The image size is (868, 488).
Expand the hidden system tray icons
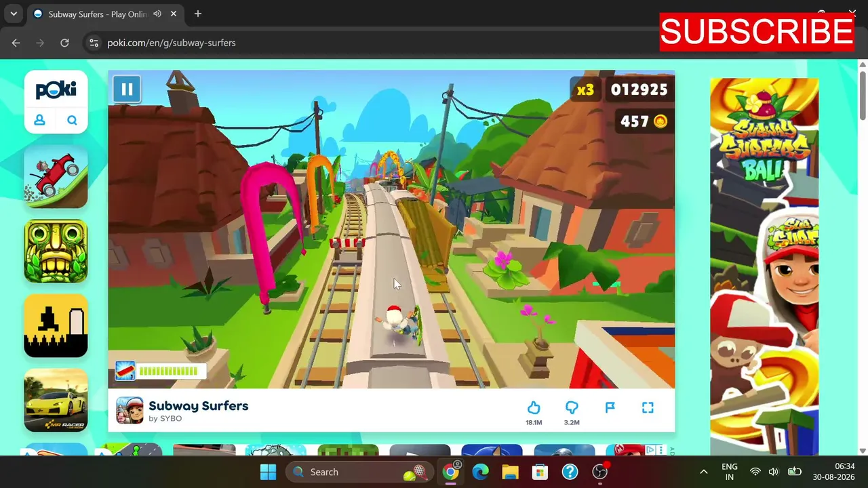pyautogui.click(x=703, y=472)
